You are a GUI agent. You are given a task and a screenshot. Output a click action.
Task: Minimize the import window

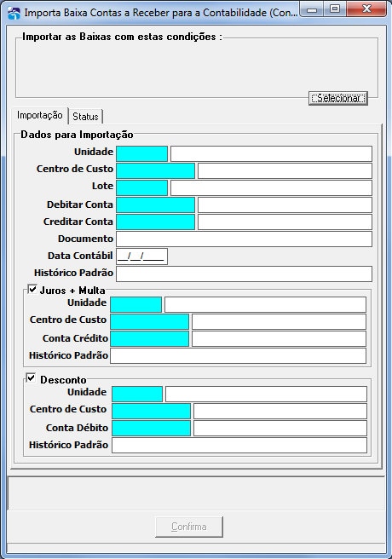(x=312, y=9)
